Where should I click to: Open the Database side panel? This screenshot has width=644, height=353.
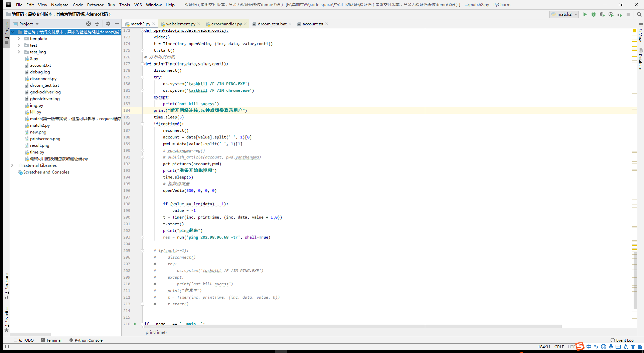pyautogui.click(x=640, y=60)
